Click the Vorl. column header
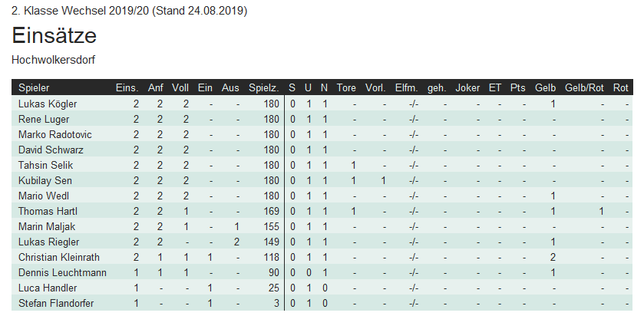Screen dimensions: 644x316 coord(375,88)
